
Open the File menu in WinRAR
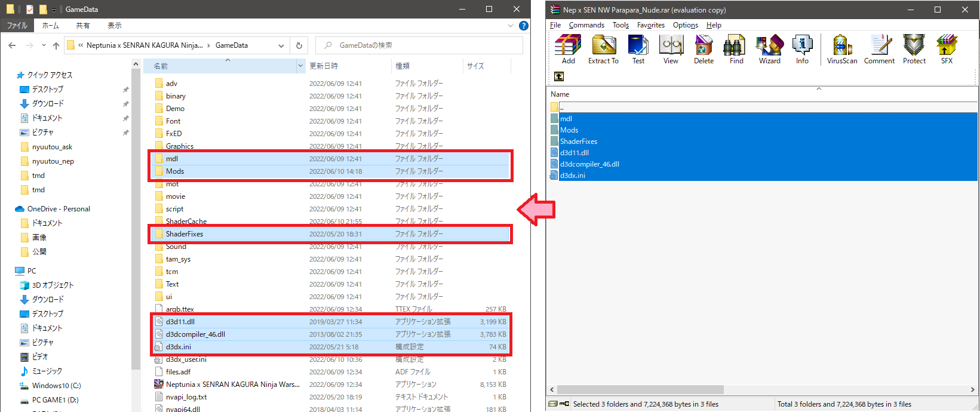click(555, 25)
